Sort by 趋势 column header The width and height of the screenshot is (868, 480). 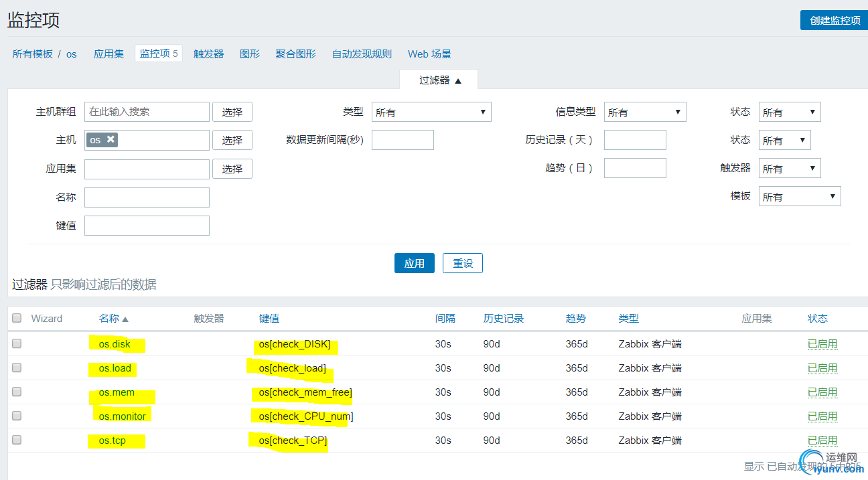coord(576,319)
